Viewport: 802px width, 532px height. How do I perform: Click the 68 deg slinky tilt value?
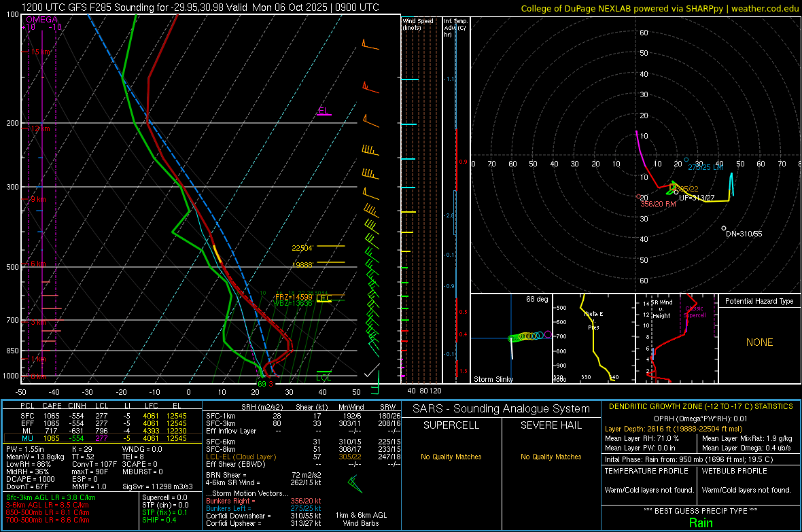[x=537, y=299]
